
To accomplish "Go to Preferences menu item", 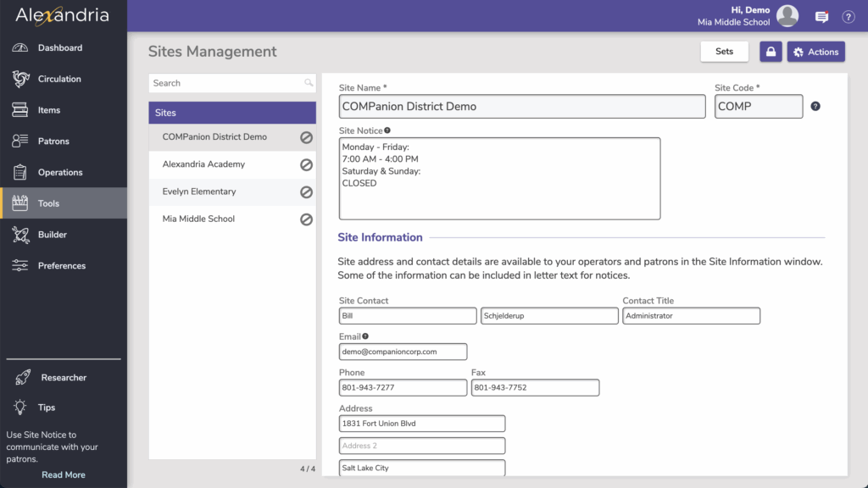I will pyautogui.click(x=64, y=265).
